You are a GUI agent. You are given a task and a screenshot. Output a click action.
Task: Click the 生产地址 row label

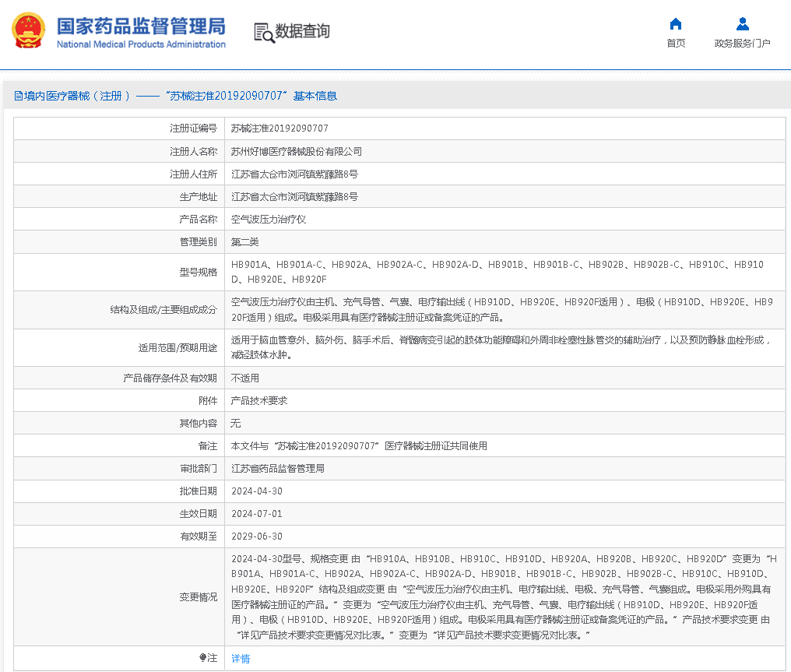click(x=199, y=197)
